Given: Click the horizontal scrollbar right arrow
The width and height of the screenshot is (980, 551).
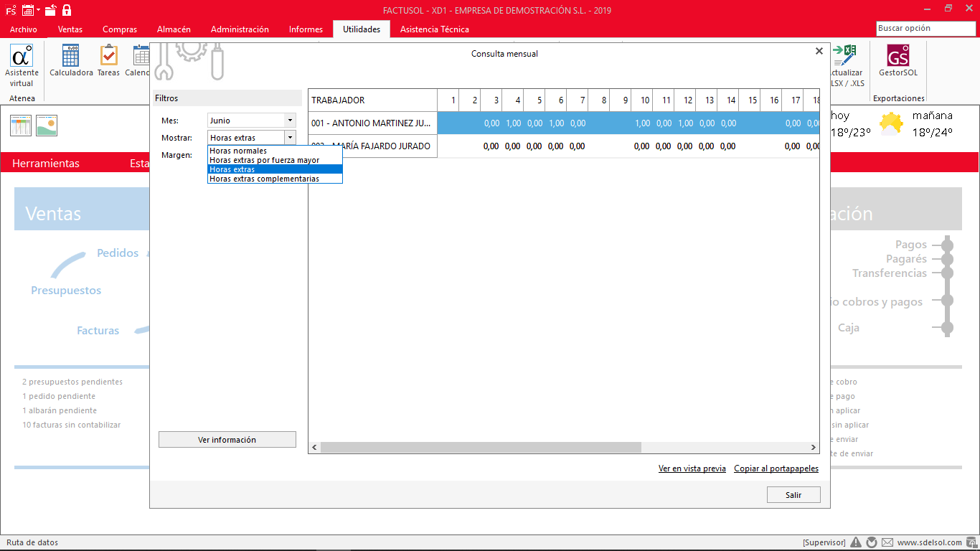Looking at the screenshot, I should (x=814, y=447).
